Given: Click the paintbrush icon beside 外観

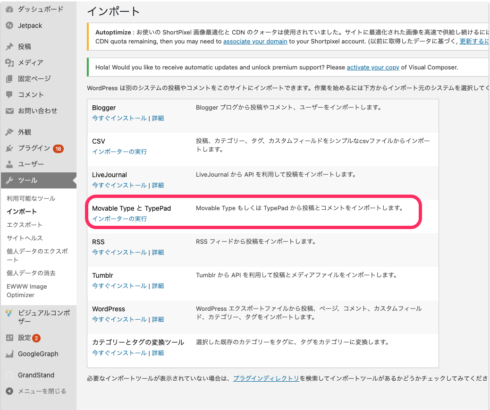Looking at the screenshot, I should pyautogui.click(x=9, y=132).
